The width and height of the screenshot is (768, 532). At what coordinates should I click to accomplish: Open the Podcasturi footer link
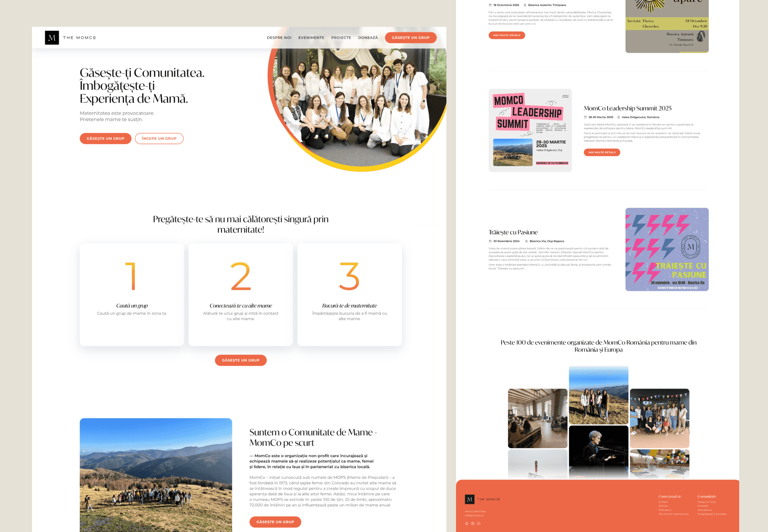[665, 510]
